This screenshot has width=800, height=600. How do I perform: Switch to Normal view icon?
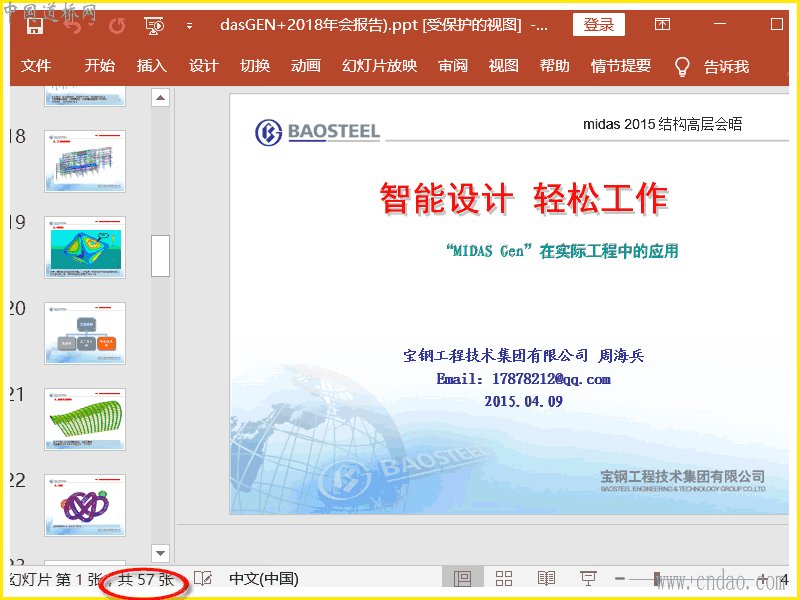click(463, 579)
